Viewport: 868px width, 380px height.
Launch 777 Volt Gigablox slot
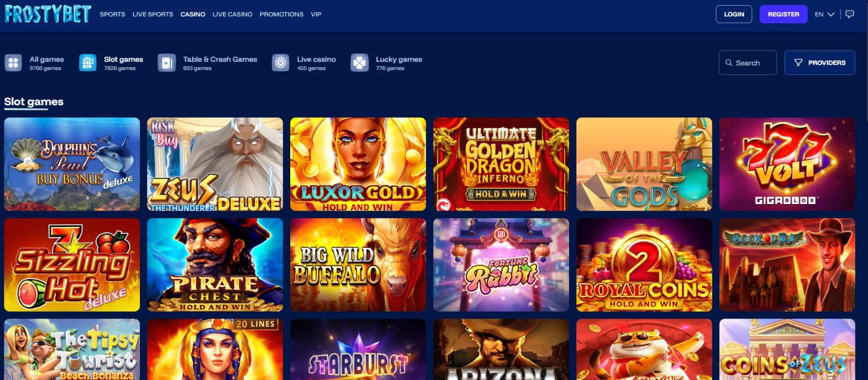787,164
